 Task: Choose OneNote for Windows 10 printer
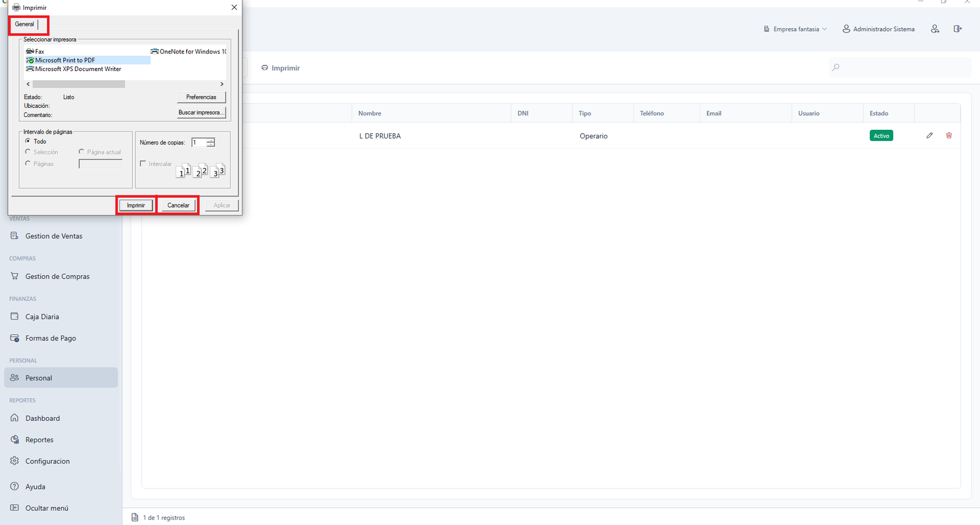(x=189, y=51)
